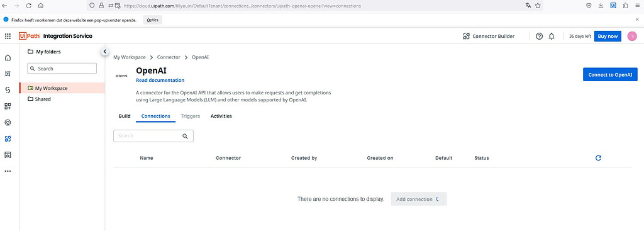Screen dimensions: 644x231
Task: Switch to the Build tab
Action: [125, 116]
